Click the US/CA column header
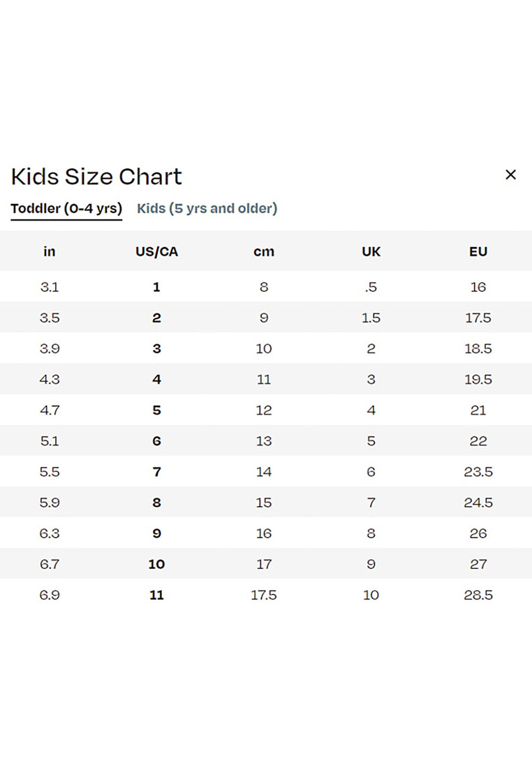 click(156, 251)
